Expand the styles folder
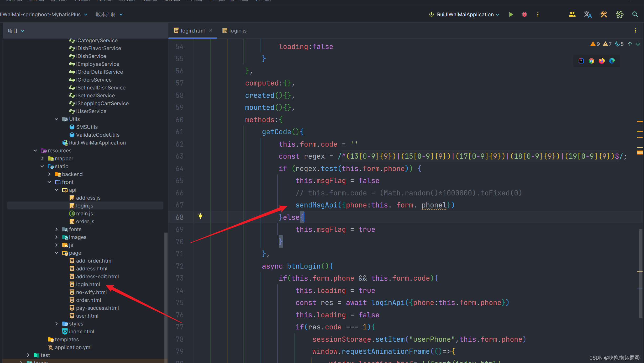The width and height of the screenshot is (644, 363). pos(56,324)
